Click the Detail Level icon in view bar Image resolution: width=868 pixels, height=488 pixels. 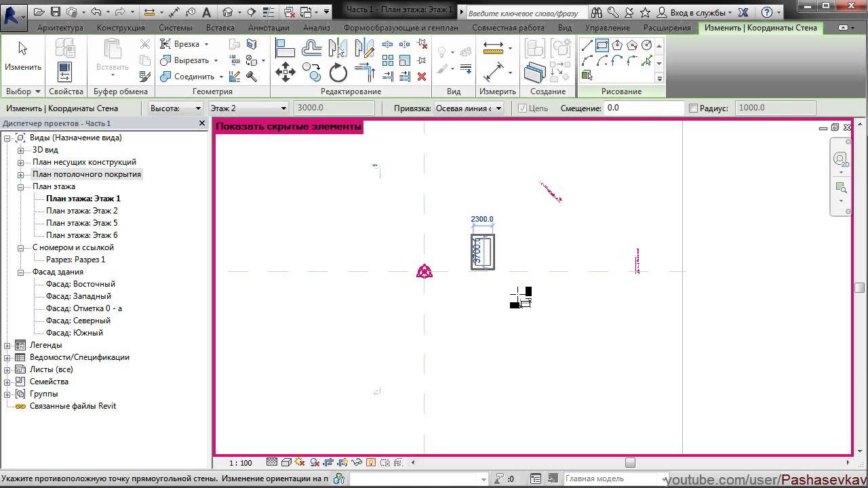[272, 462]
